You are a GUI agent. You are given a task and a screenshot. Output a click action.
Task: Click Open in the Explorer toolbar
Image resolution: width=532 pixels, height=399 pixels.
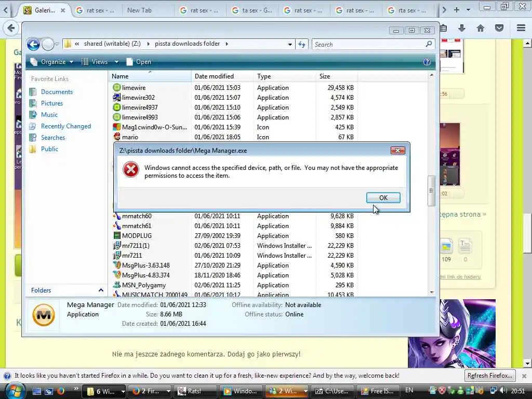[139, 62]
